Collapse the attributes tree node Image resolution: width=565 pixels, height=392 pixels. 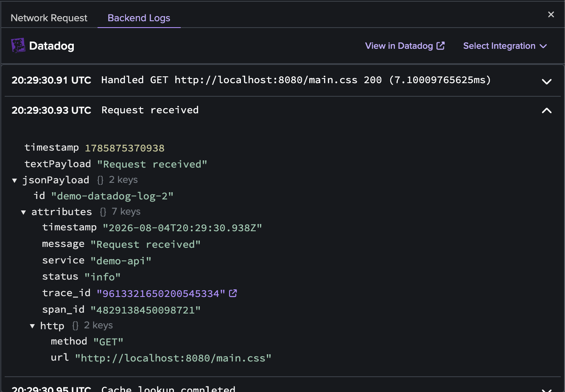pos(24,212)
